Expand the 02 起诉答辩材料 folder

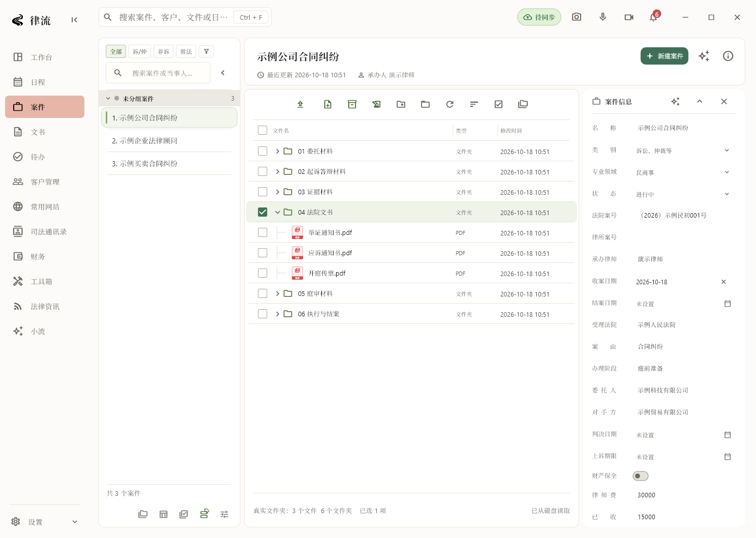[278, 172]
